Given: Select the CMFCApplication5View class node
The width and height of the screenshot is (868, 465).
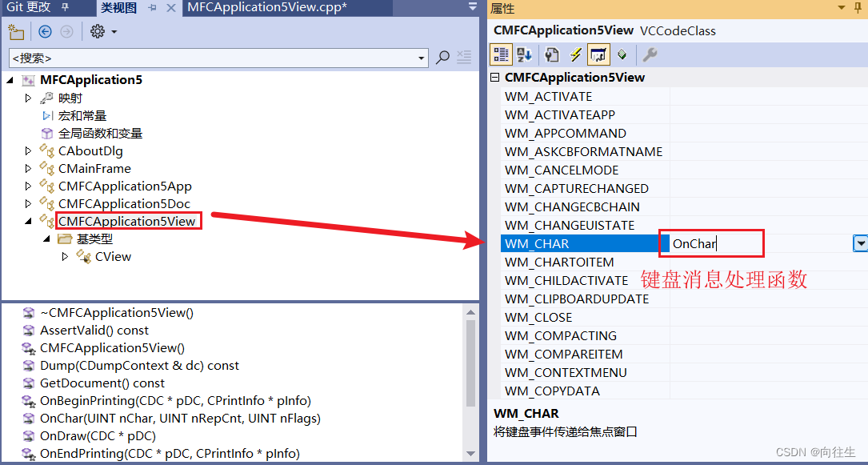Looking at the screenshot, I should (x=126, y=222).
